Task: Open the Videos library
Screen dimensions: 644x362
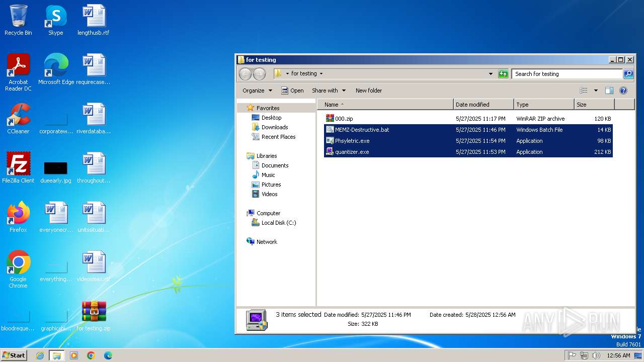Action: coord(269,194)
